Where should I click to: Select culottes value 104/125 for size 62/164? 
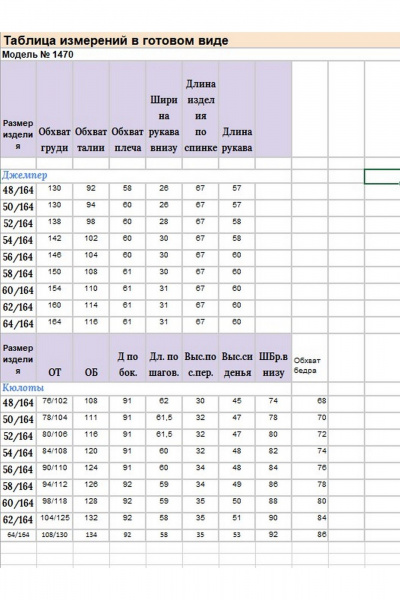coord(54,520)
